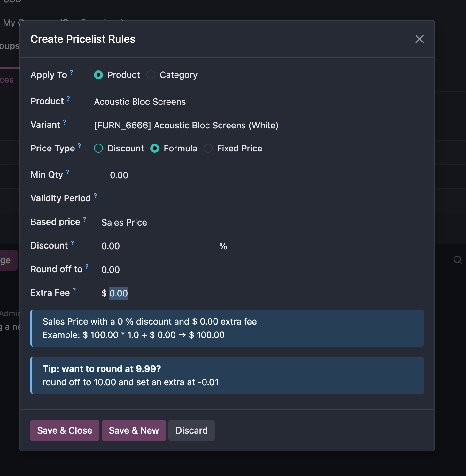Click the question mark next to Min Qty
The width and height of the screenshot is (466, 476).
click(x=67, y=172)
